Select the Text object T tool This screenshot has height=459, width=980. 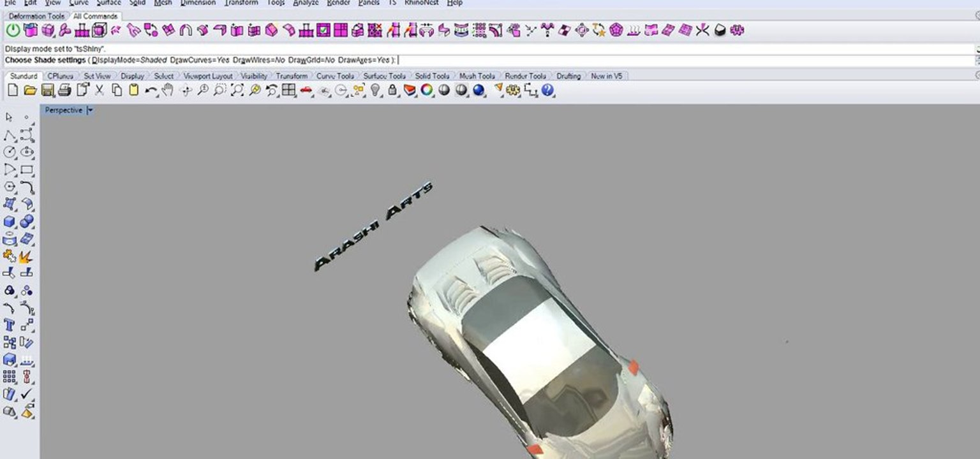point(10,325)
